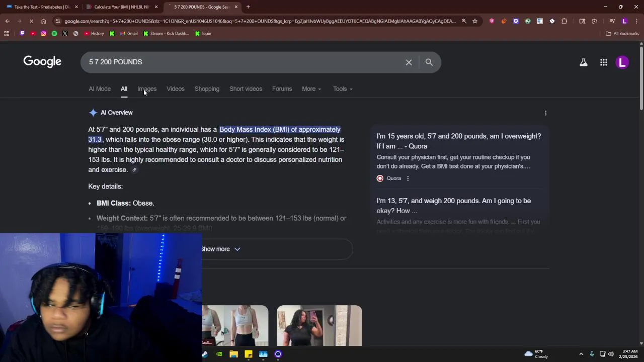
Task: Open Quora link 'I'm 15 years old, 5'7 and 200 pounds'
Action: (459, 141)
